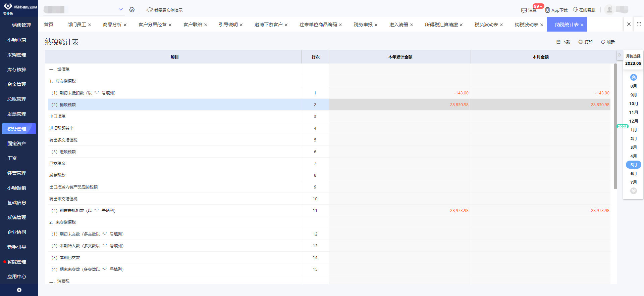Toggle fullscreen mode icon
The height and width of the screenshot is (296, 644).
pyautogui.click(x=639, y=24)
